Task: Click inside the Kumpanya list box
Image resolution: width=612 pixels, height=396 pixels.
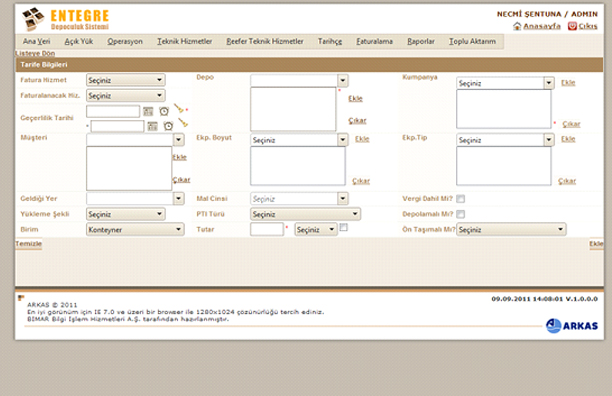Action: pos(503,109)
